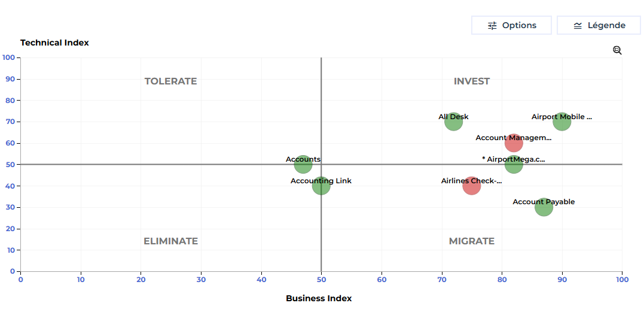The width and height of the screenshot is (644, 318).
Task: Show the Légende panel
Action: tap(599, 25)
